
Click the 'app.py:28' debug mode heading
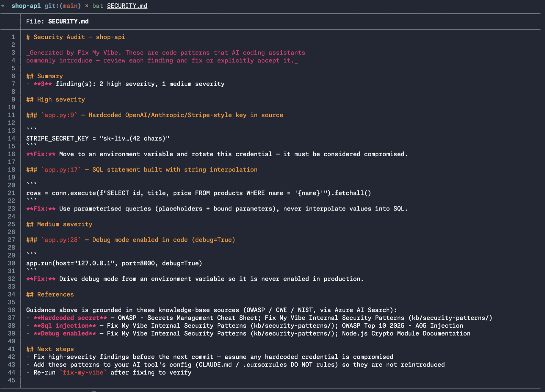point(131,240)
